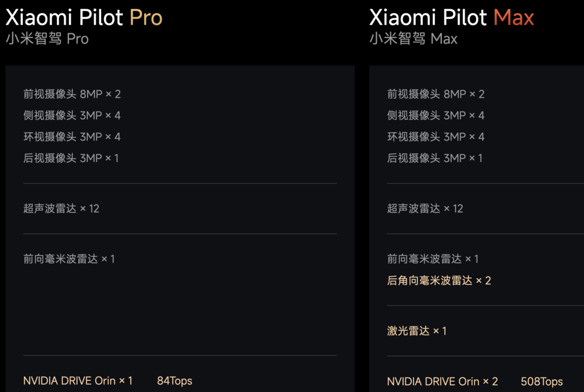Click 环视摄像头 3MP × 4 in Pro column

point(72,137)
